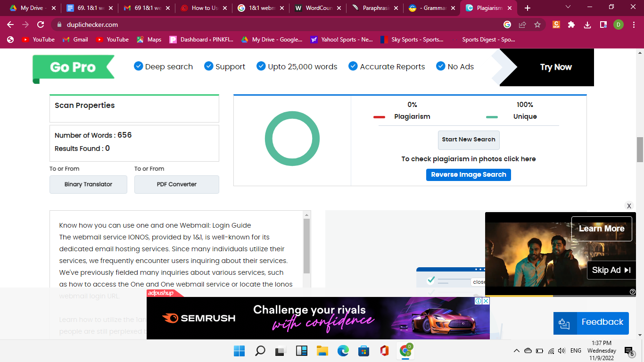Viewport: 644px width, 362px height.
Task: Click the Reverse Image Search button
Action: click(x=469, y=174)
